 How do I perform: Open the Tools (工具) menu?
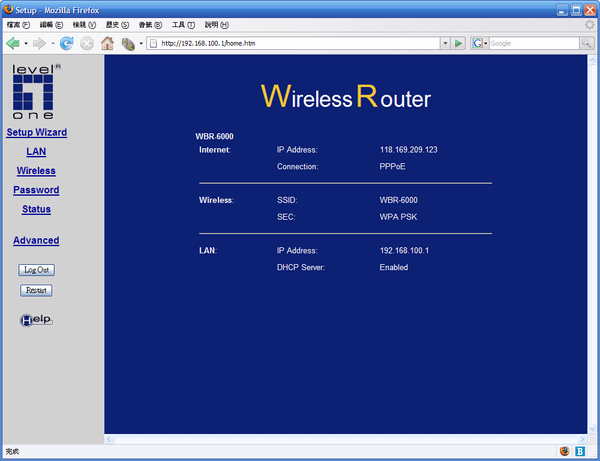click(183, 25)
